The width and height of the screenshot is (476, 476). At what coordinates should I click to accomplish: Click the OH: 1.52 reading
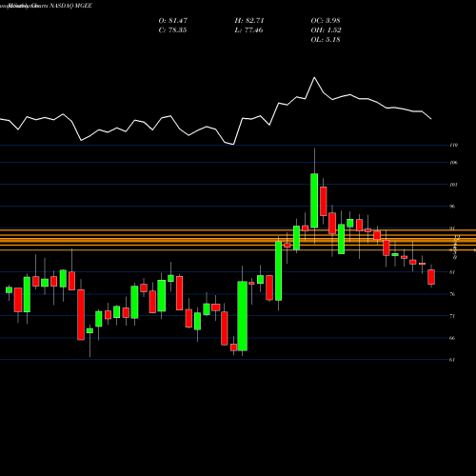pos(326,30)
